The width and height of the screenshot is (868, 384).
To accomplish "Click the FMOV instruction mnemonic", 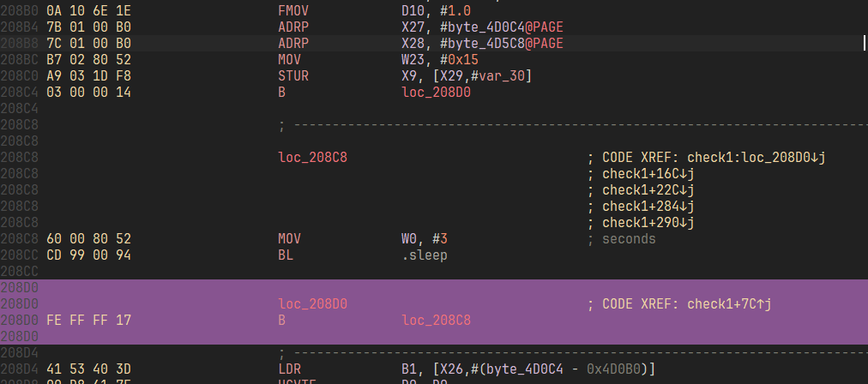I will point(296,10).
